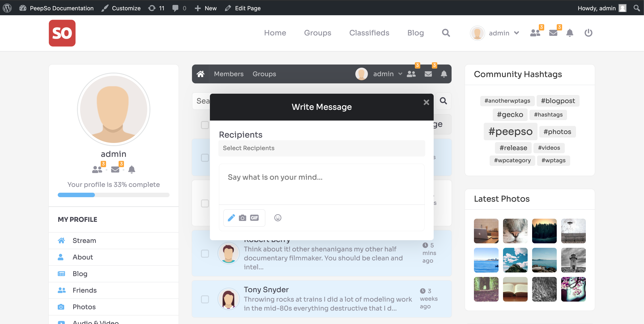Screen dimensions: 644x324
Task: Select the pencil text post icon
Action: (x=231, y=218)
